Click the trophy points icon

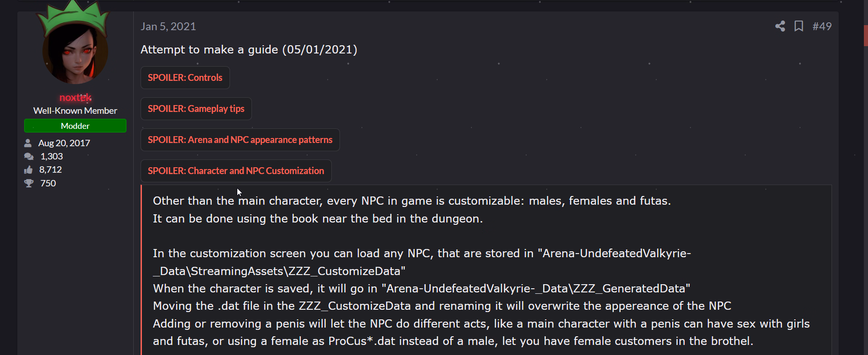(x=29, y=183)
